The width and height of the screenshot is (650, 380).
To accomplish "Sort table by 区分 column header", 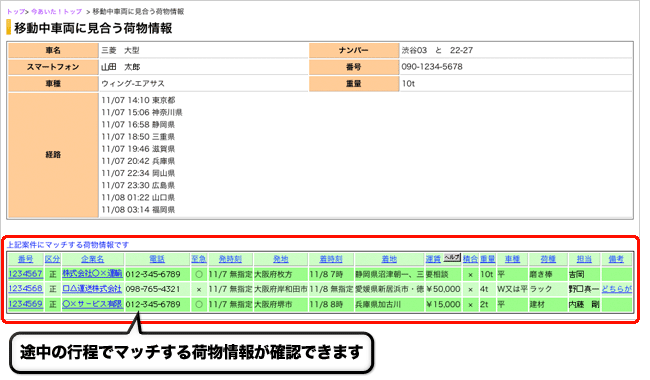I will tap(53, 259).
